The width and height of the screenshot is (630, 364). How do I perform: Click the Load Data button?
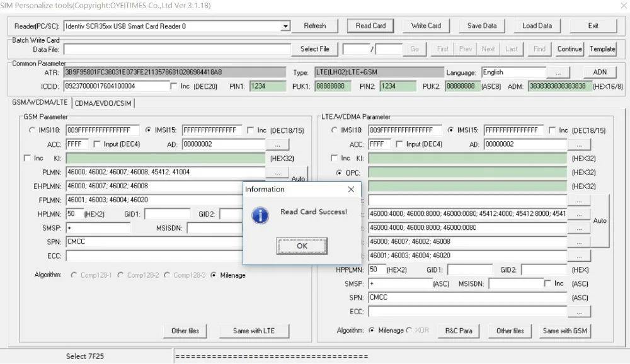(x=537, y=26)
